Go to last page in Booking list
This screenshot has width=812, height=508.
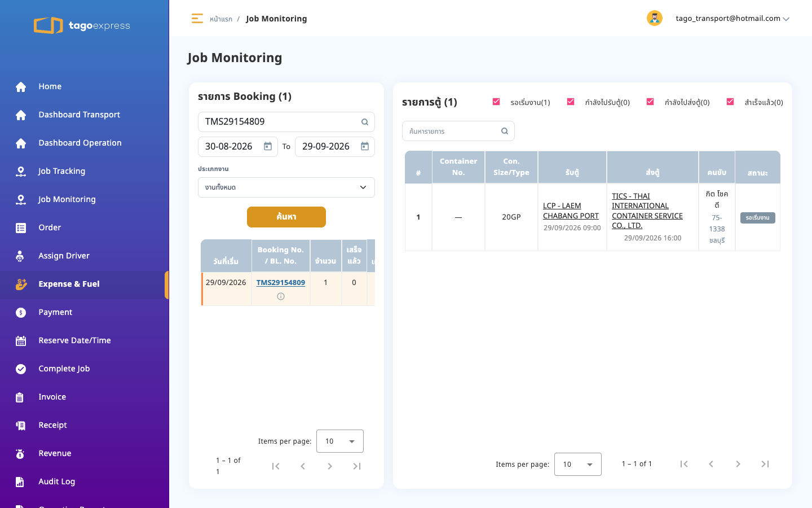[x=357, y=466]
